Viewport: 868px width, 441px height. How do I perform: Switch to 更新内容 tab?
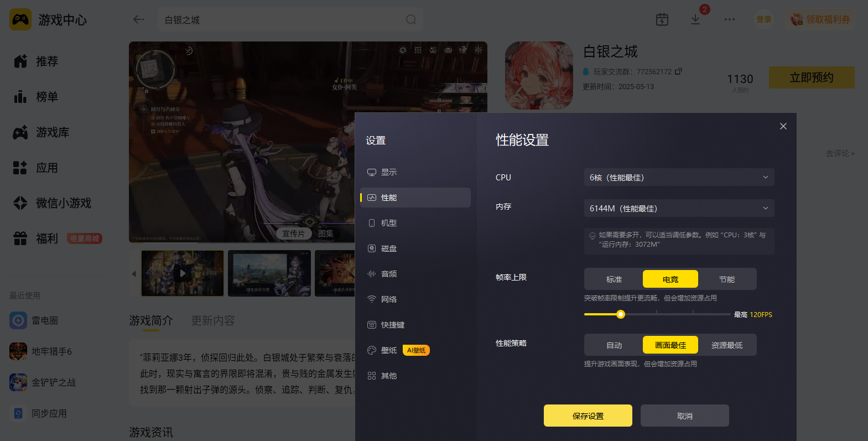213,320
